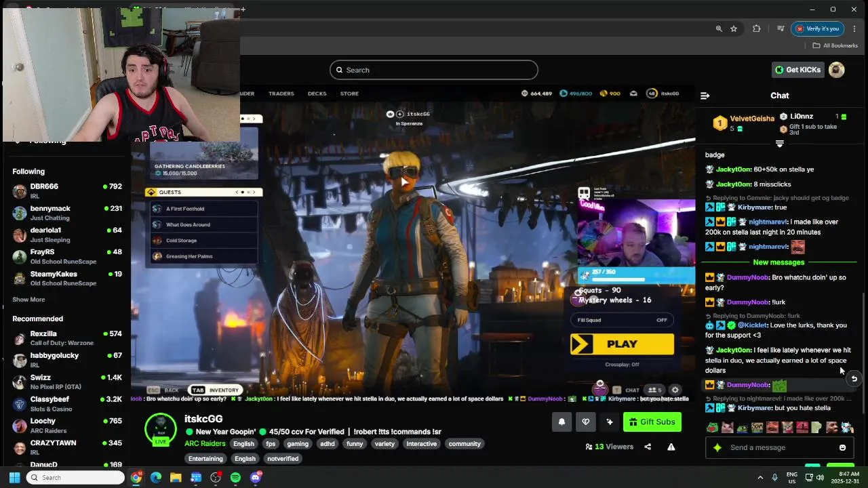
Task: Open Rexzilla recommended channel
Action: click(x=66, y=338)
